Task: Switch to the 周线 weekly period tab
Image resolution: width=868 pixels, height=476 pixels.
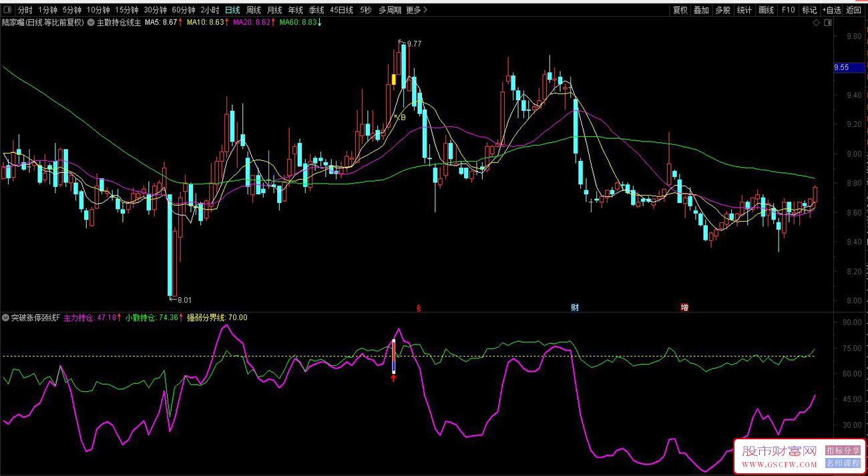Action: [x=254, y=10]
